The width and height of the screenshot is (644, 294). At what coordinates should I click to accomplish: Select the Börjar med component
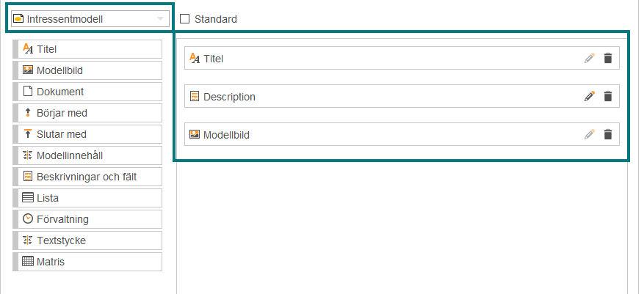(87, 113)
